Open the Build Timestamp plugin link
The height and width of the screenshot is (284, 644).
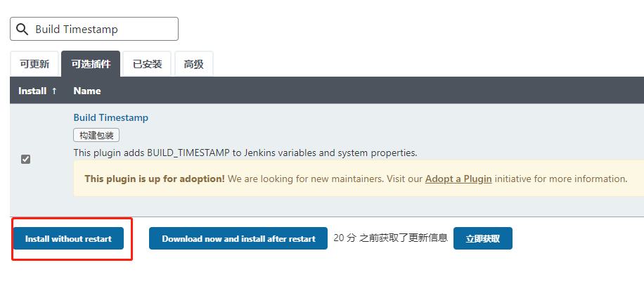coord(111,117)
